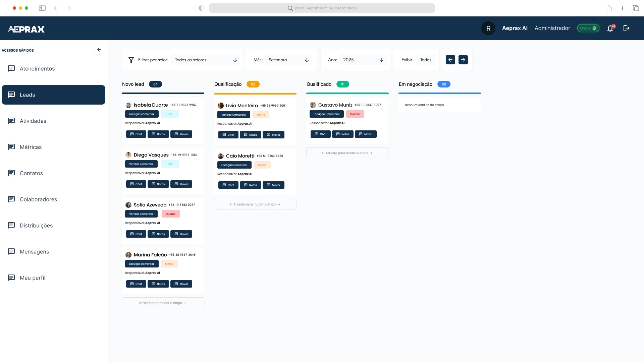This screenshot has width=644, height=362.
Task: Open Colaboradores in the sidebar
Action: [x=53, y=199]
